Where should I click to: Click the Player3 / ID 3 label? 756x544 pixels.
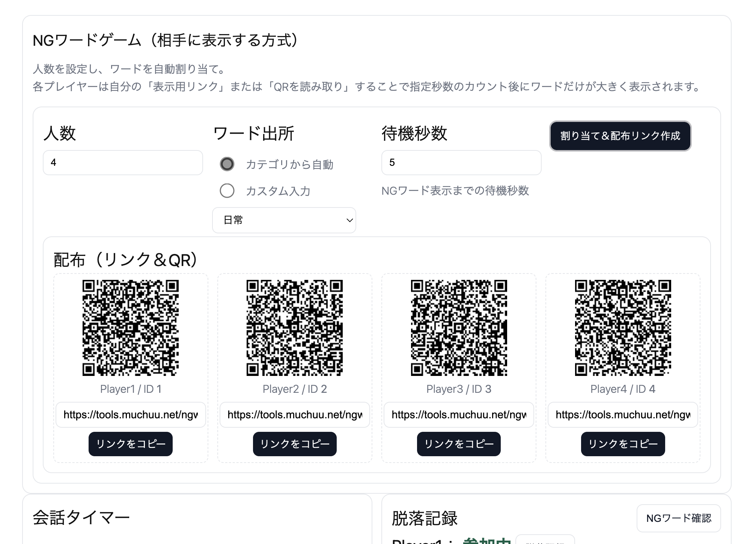(x=459, y=389)
